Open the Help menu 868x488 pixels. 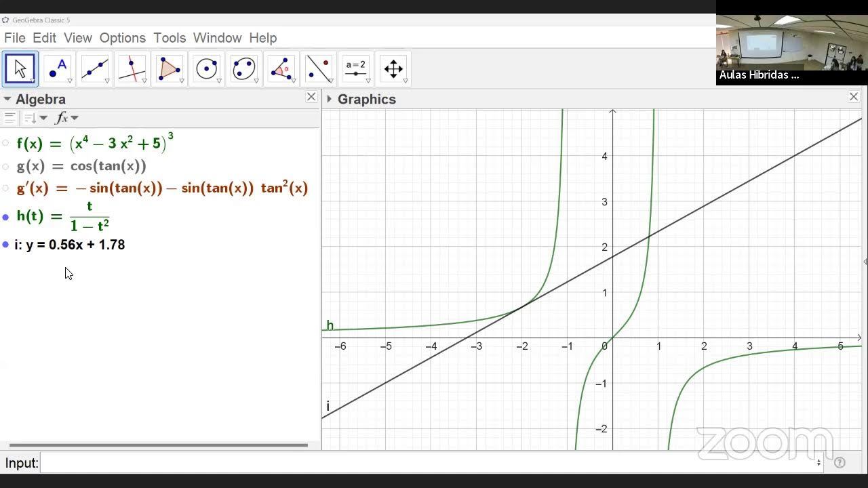263,38
